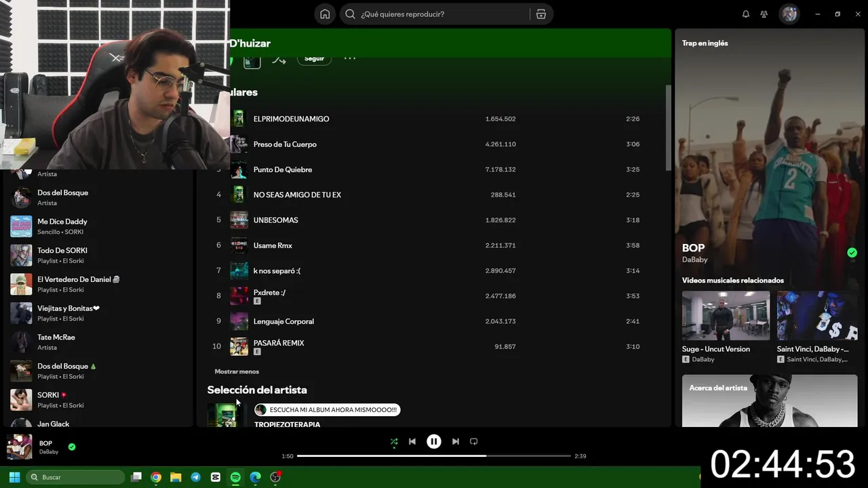The image size is (868, 488).
Task: Open Telegram from the taskbar
Action: click(x=195, y=477)
